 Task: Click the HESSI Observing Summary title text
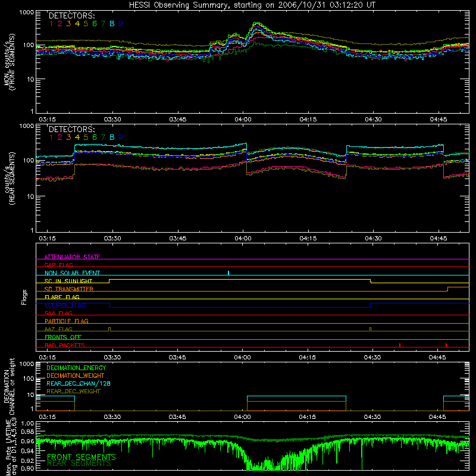pyautogui.click(x=252, y=5)
